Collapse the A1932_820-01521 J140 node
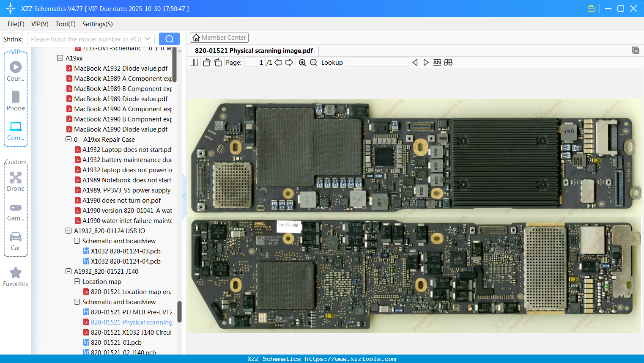 [69, 272]
